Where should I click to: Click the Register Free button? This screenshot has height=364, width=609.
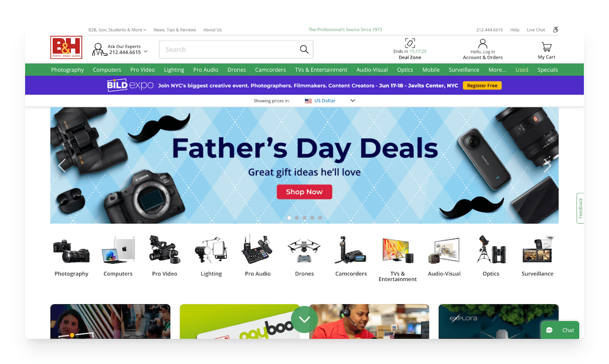click(x=482, y=86)
